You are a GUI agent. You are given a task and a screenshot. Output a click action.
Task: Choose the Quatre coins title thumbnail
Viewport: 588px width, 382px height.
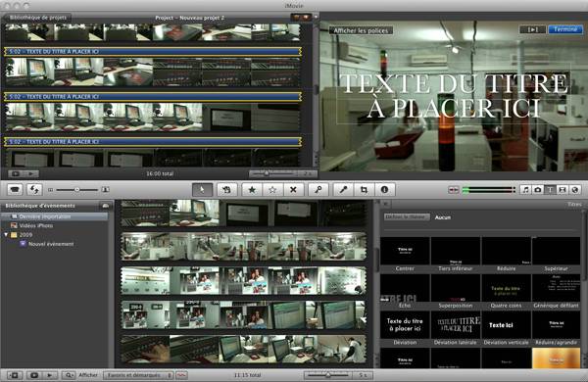(506, 287)
